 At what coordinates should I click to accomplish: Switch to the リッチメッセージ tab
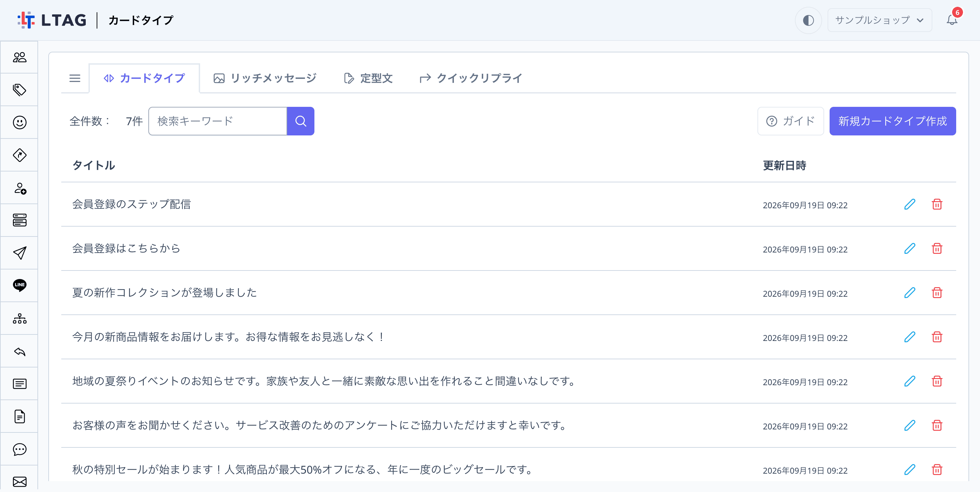click(265, 78)
